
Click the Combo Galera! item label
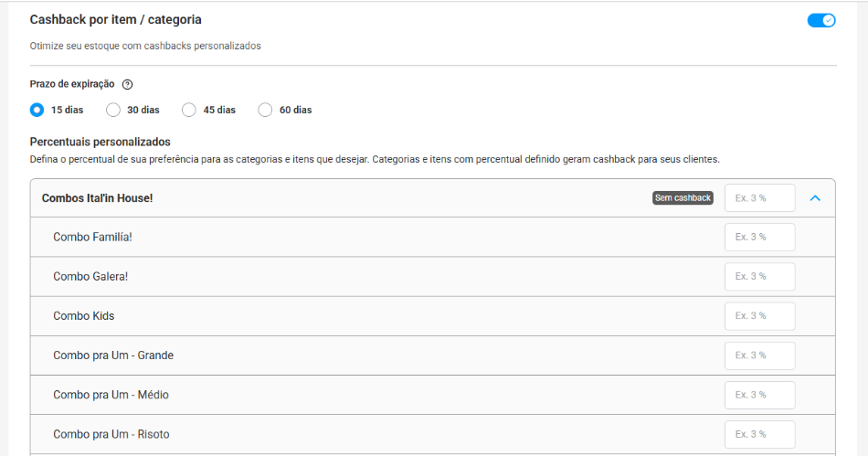tap(90, 277)
